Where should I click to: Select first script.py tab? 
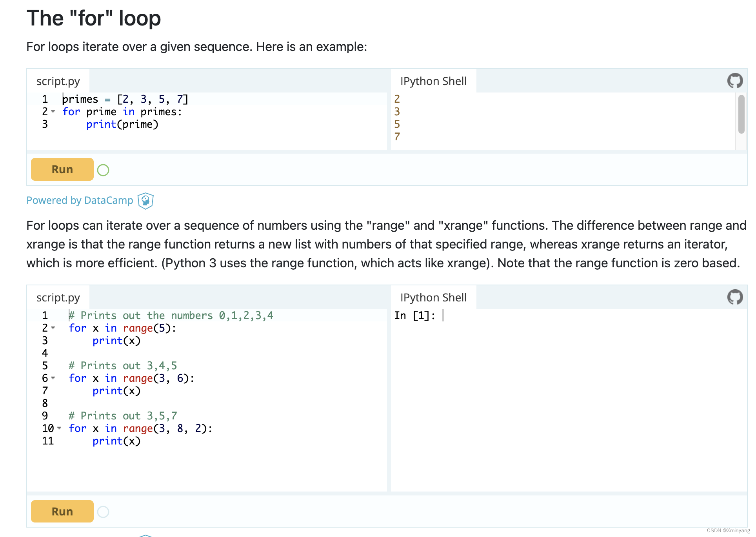tap(58, 81)
